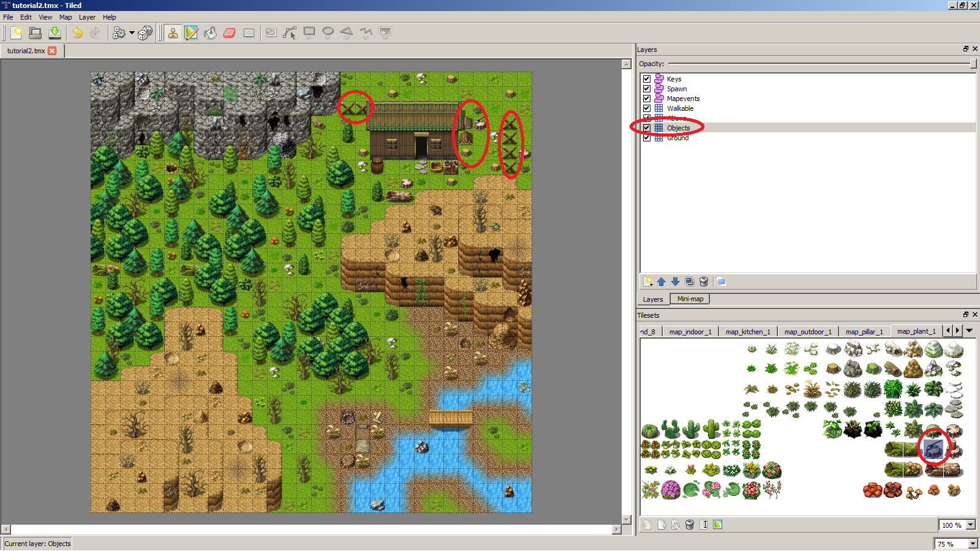The width and height of the screenshot is (980, 551).
Task: Click the command gears icon
Action: 119,33
